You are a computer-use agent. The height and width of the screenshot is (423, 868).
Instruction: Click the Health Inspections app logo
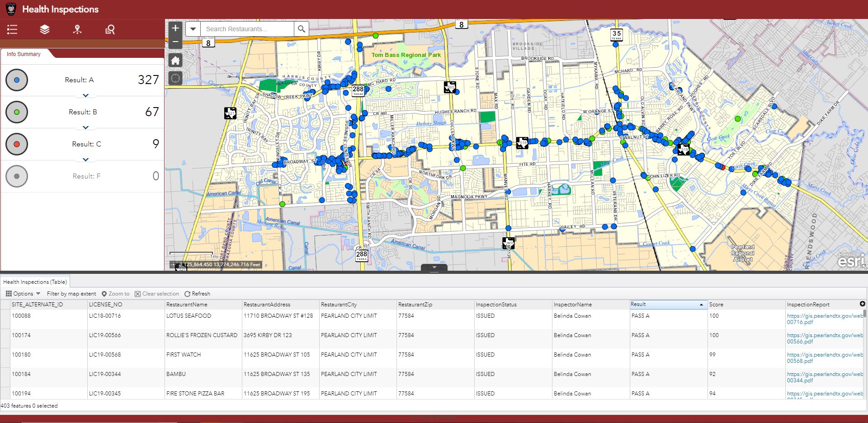[x=11, y=9]
